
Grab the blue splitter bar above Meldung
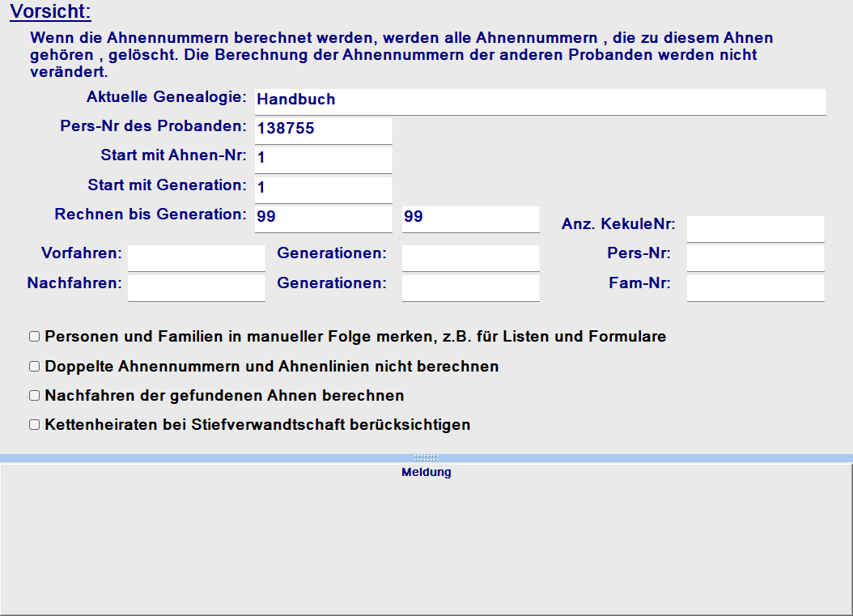(426, 458)
